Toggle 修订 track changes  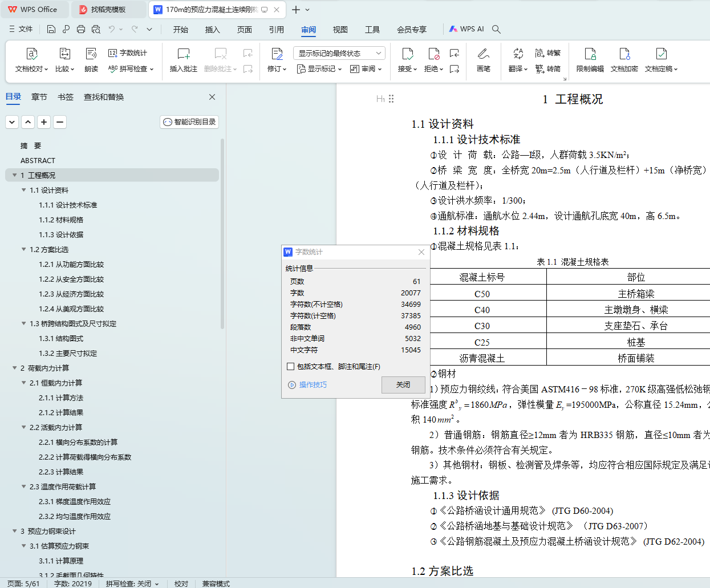277,60
